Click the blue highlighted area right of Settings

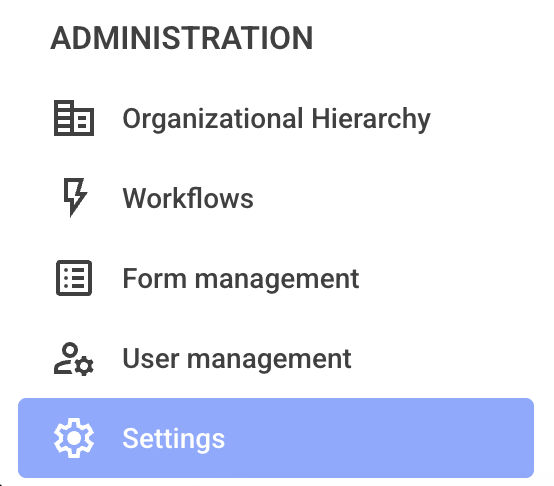[x=378, y=438]
